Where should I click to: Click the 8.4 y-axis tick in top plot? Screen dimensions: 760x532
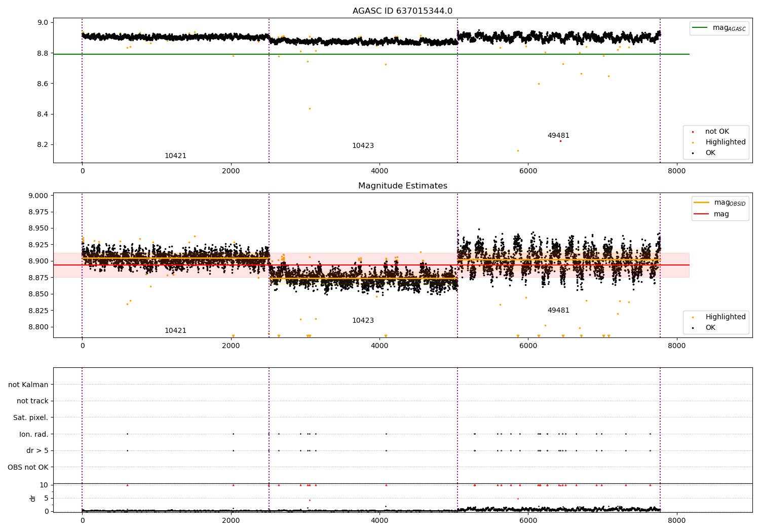tap(43, 115)
